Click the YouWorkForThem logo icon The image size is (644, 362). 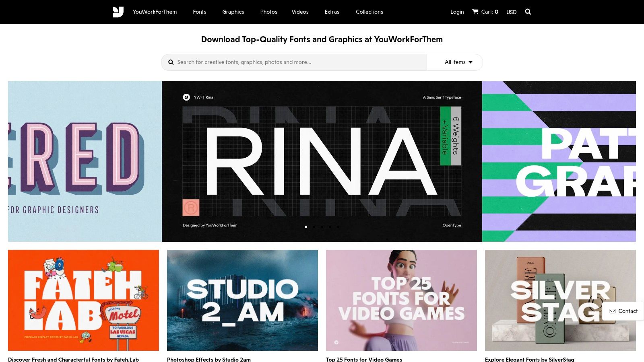(x=118, y=12)
